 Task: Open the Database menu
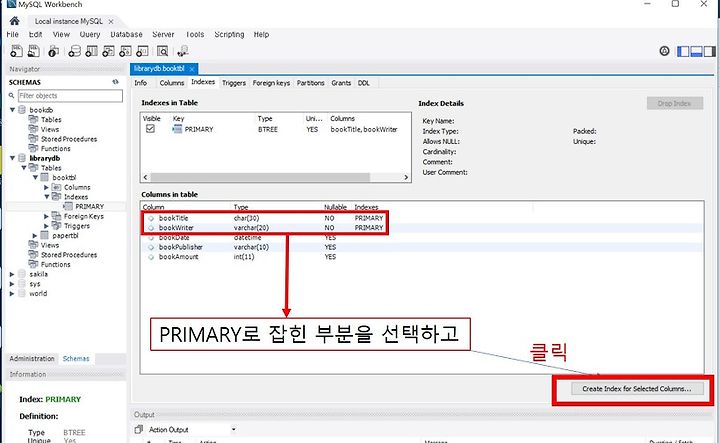pyautogui.click(x=126, y=34)
